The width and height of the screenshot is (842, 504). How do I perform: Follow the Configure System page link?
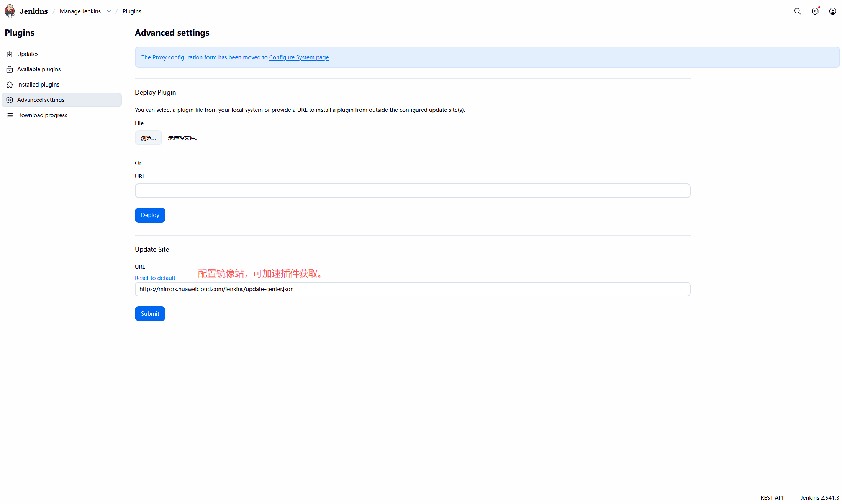(299, 57)
